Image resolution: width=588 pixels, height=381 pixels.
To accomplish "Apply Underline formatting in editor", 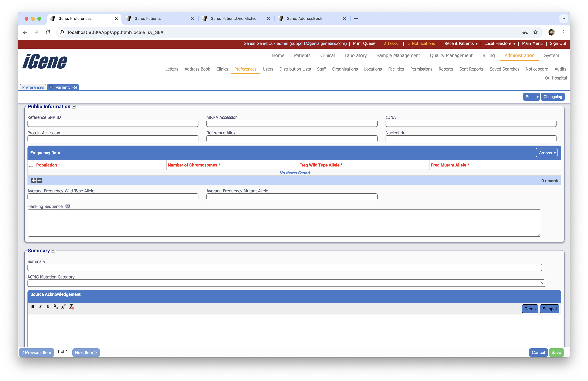I will coord(48,307).
